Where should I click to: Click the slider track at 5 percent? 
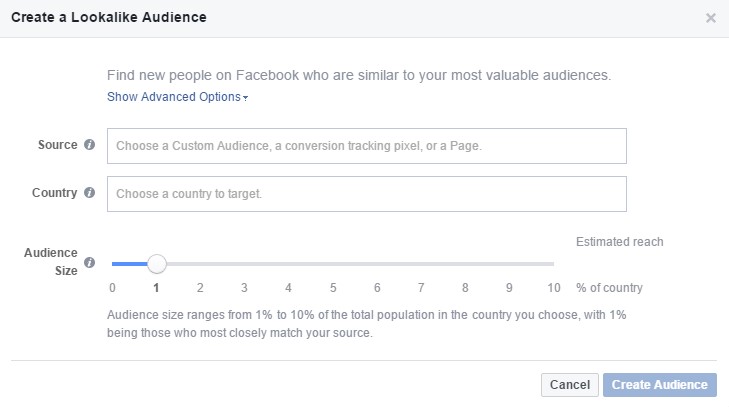pyautogui.click(x=333, y=264)
